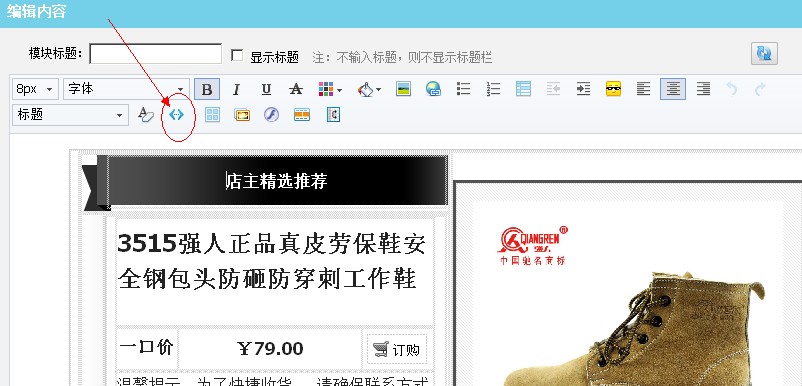The height and width of the screenshot is (386, 802).
Task: Apply underline to selected text
Action: 266,89
